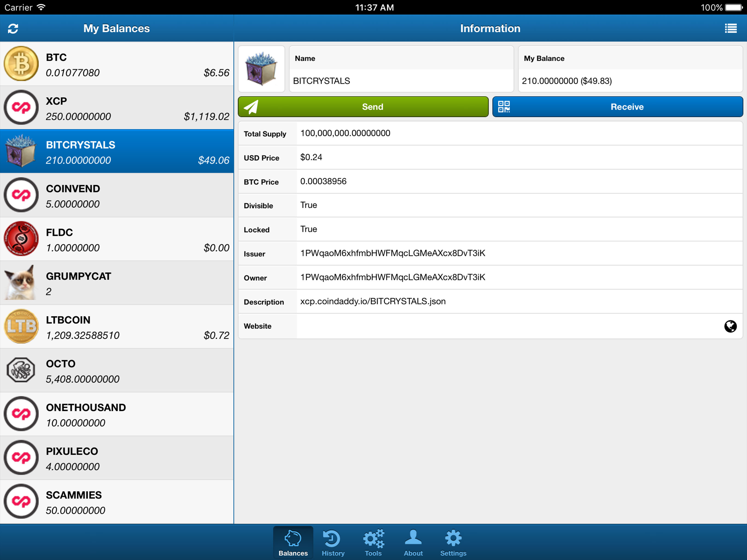The width and height of the screenshot is (747, 560).
Task: Tap the PIXULECO logo icon
Action: pos(21,457)
